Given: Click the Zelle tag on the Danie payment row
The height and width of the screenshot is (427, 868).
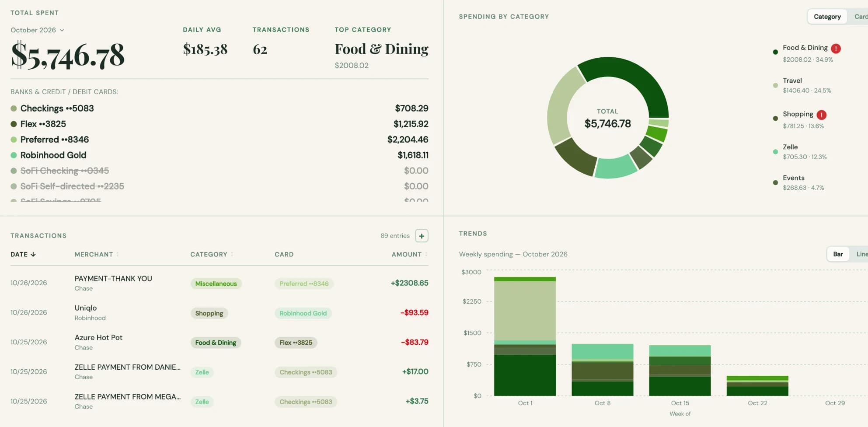Looking at the screenshot, I should coord(202,372).
